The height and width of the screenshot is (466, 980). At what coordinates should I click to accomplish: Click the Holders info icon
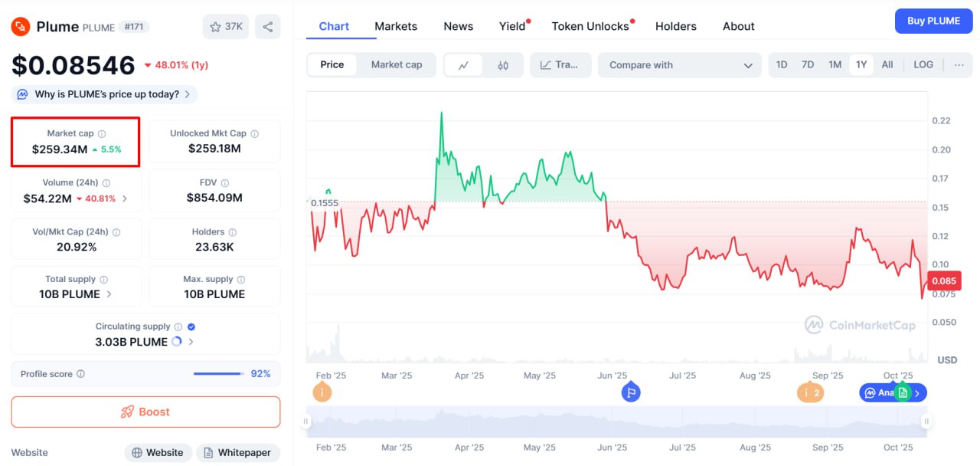tap(233, 232)
